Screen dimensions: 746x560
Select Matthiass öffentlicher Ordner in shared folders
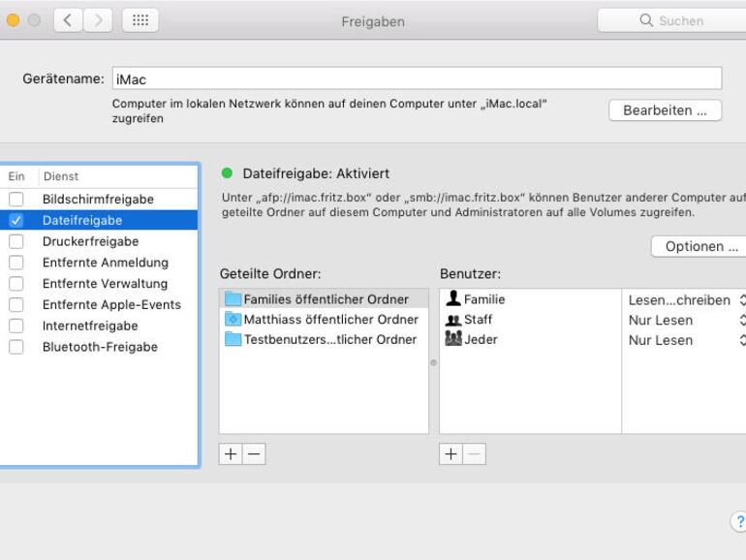point(324,319)
